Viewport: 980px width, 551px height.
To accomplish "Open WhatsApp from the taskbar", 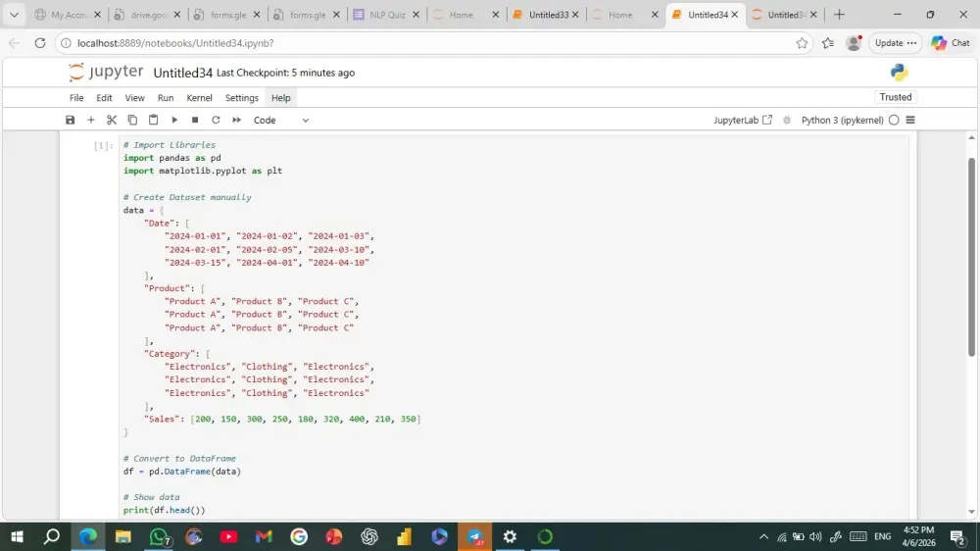I will [159, 536].
